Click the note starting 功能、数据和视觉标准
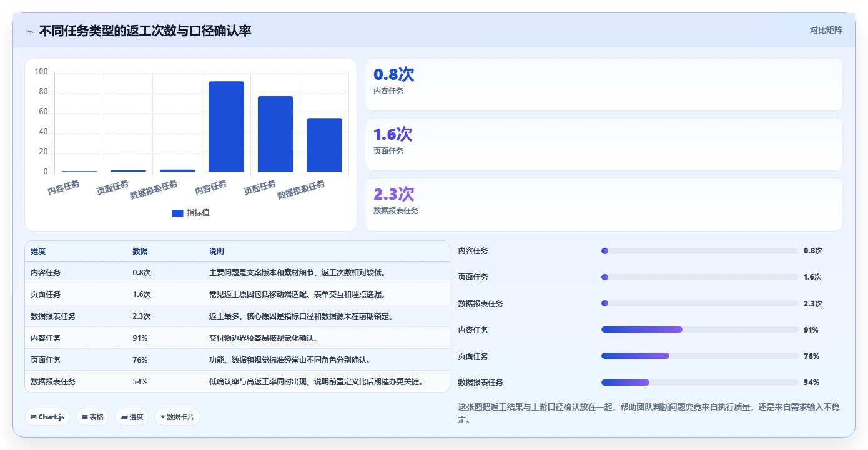 click(x=290, y=360)
